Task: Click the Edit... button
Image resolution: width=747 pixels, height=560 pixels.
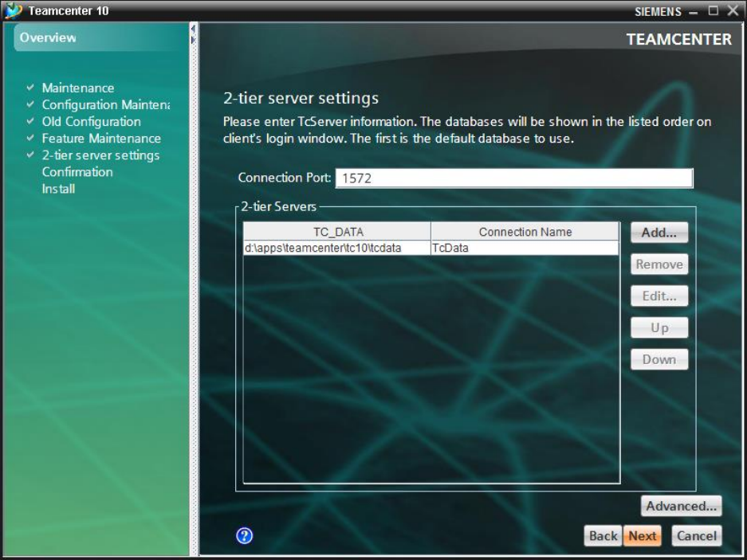Action: click(659, 296)
